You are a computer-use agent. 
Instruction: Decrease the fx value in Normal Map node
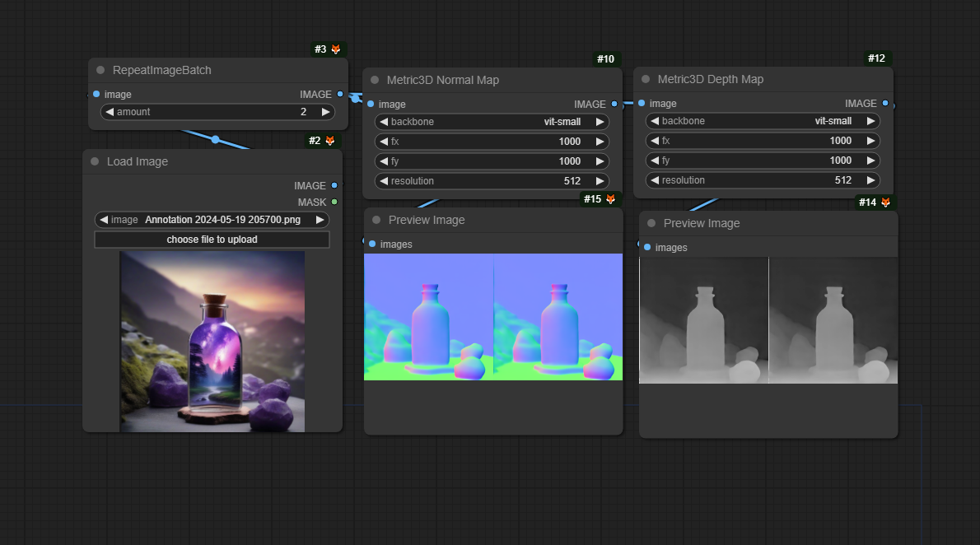pyautogui.click(x=384, y=142)
